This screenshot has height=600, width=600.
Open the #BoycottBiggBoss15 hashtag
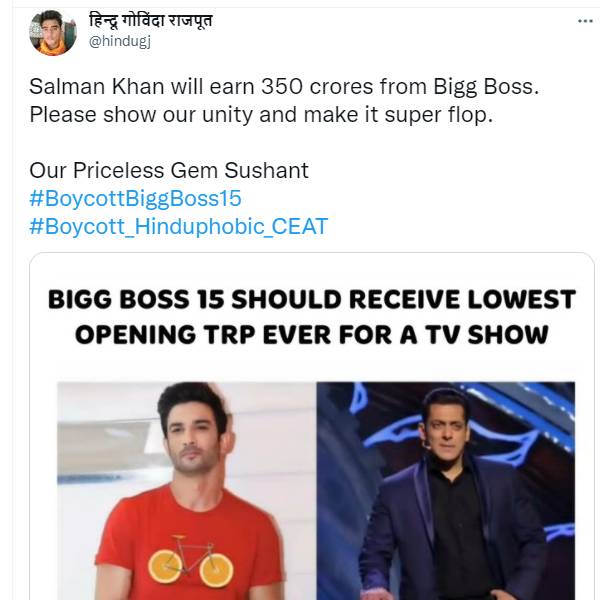pyautogui.click(x=135, y=198)
